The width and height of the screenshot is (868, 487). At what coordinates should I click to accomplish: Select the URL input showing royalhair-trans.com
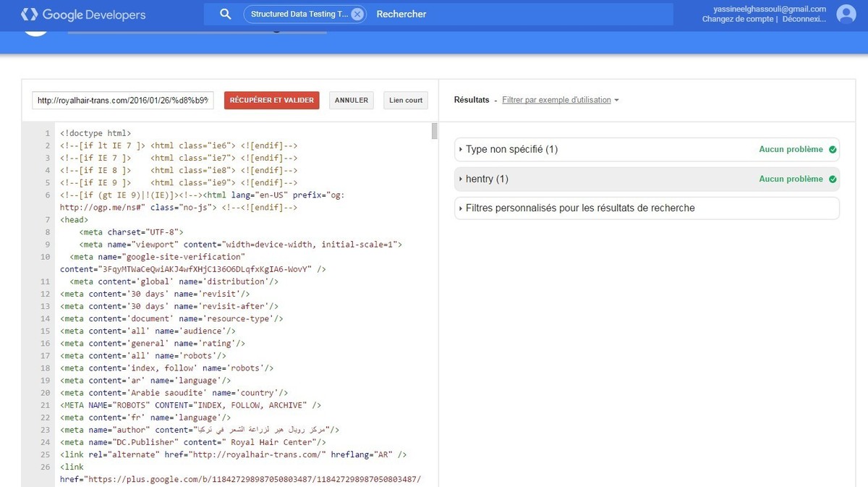click(x=122, y=100)
